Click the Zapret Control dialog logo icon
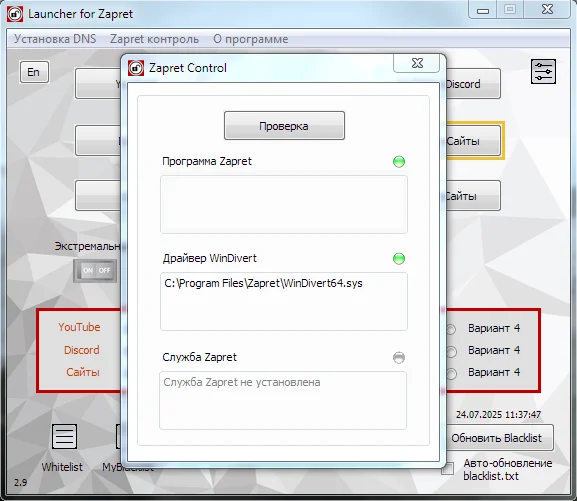This screenshot has height=501, width=577. 136,68
